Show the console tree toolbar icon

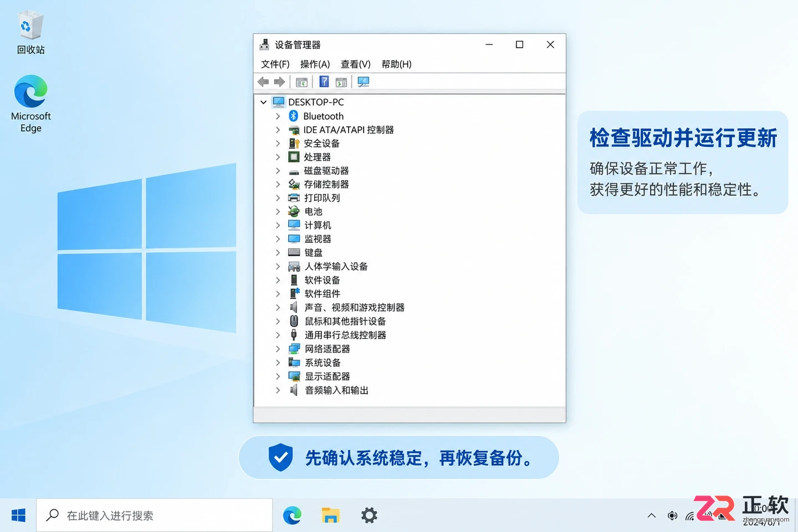point(301,83)
